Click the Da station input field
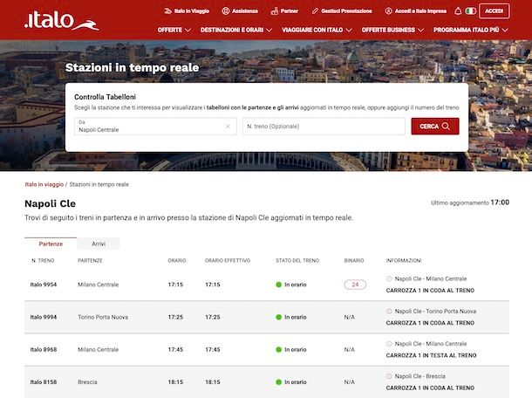Image resolution: width=532 pixels, height=398 pixels. (x=155, y=127)
